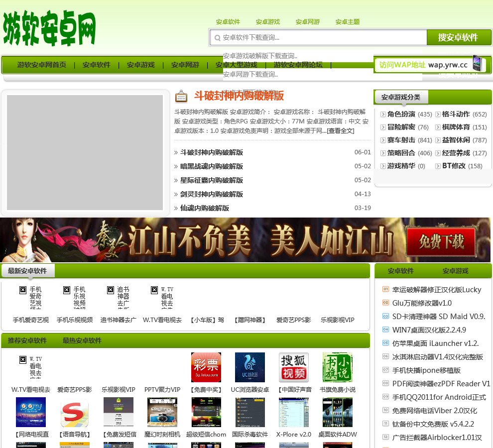Screen dimensions: 493x448
Task: Open the 赛车射击 game category
Action: tap(401, 140)
